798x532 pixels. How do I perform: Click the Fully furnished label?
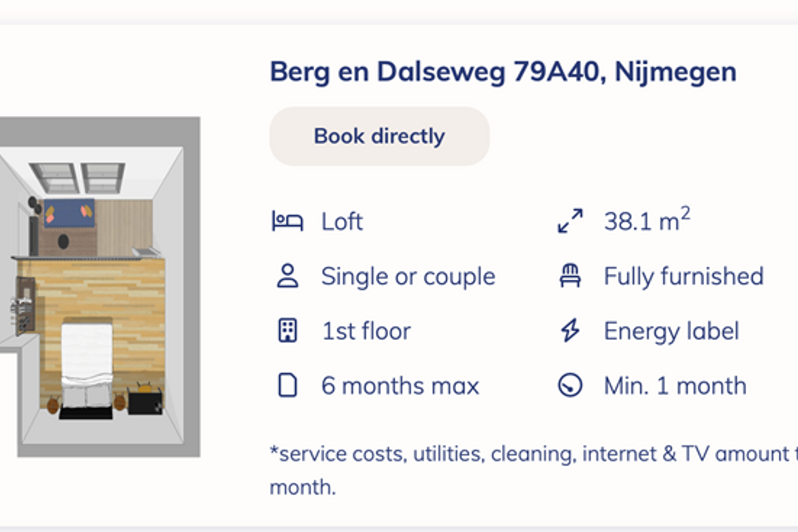683,276
